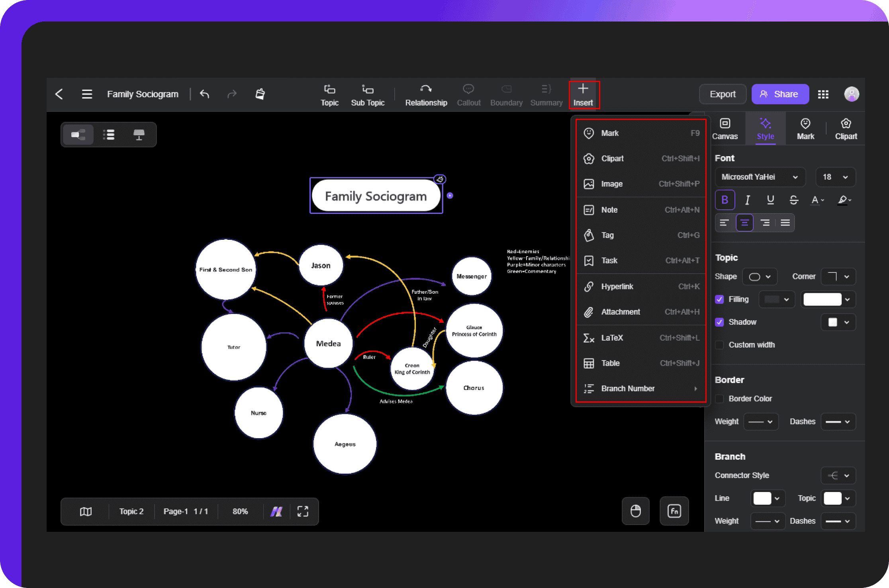Click the Relationship tool

pos(426,94)
